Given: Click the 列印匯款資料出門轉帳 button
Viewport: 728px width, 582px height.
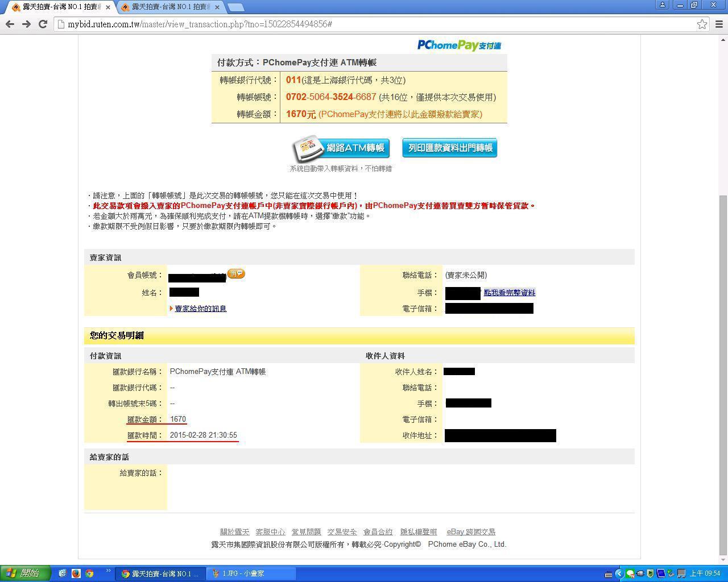Looking at the screenshot, I should [449, 148].
